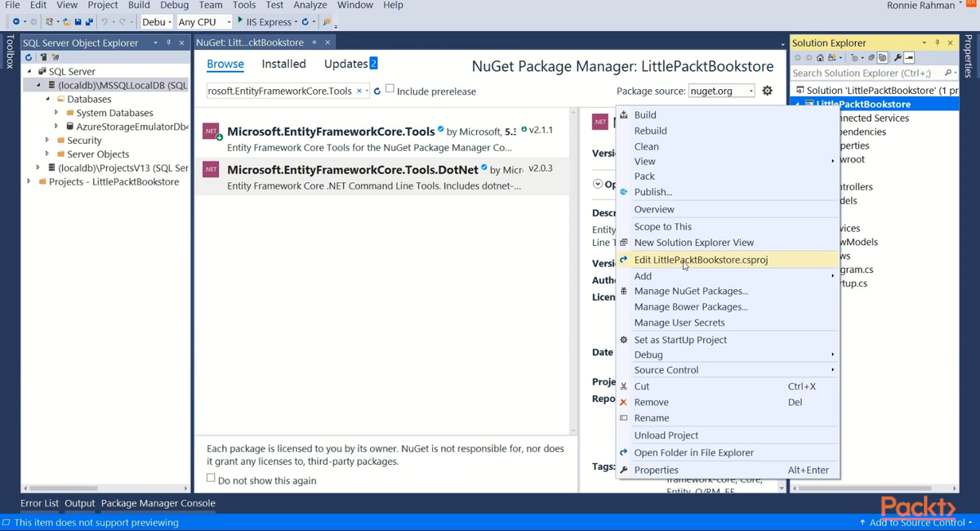This screenshot has height=531, width=980.
Task: Open the Output tab at bottom
Action: [80, 503]
